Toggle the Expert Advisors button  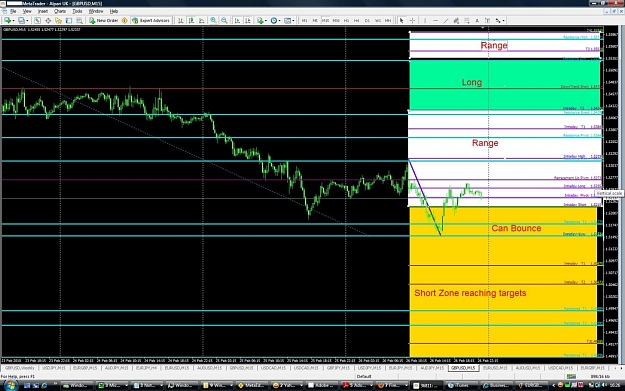(151, 20)
